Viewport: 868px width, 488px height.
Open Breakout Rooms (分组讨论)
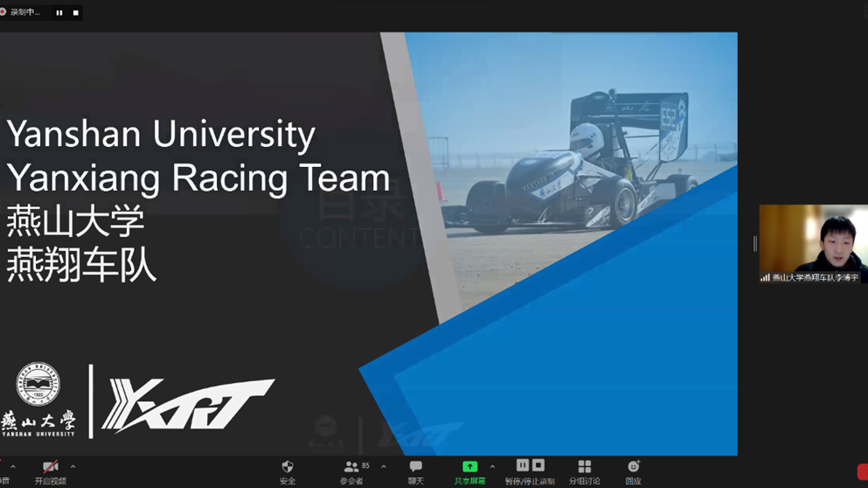pos(585,468)
